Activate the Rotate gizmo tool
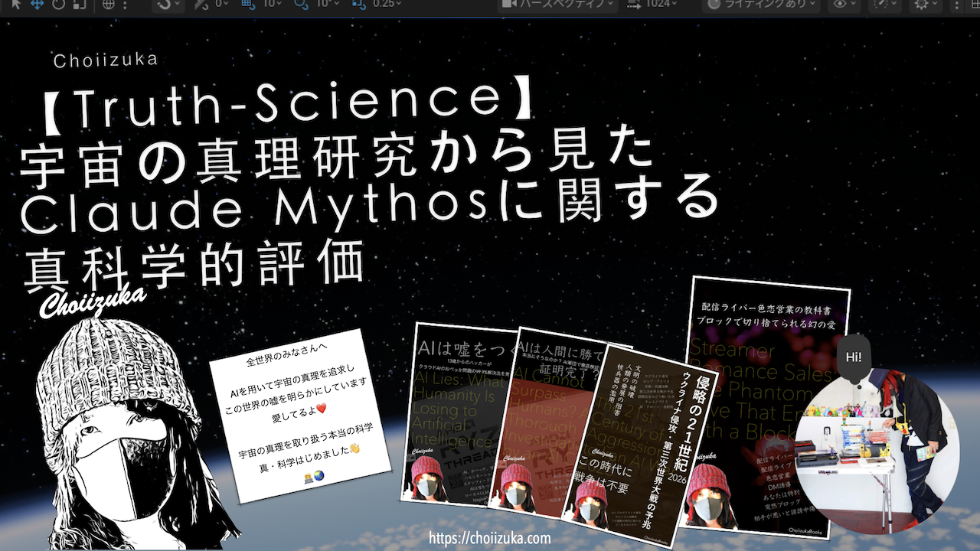This screenshot has height=551, width=980. tap(59, 4)
